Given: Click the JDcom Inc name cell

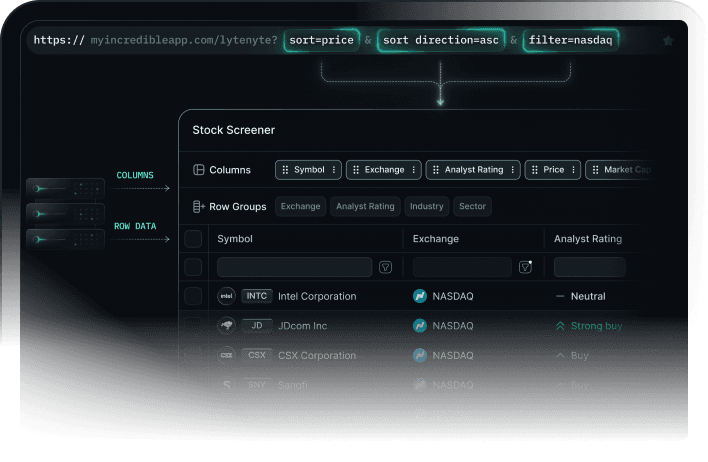Looking at the screenshot, I should pos(303,326).
